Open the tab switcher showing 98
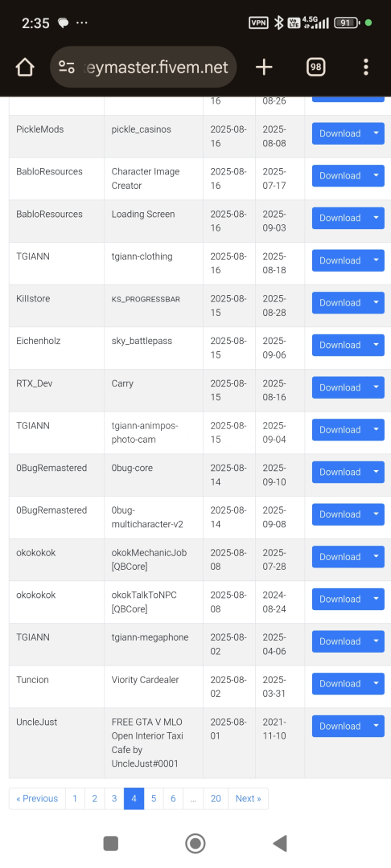The image size is (391, 868). 315,68
